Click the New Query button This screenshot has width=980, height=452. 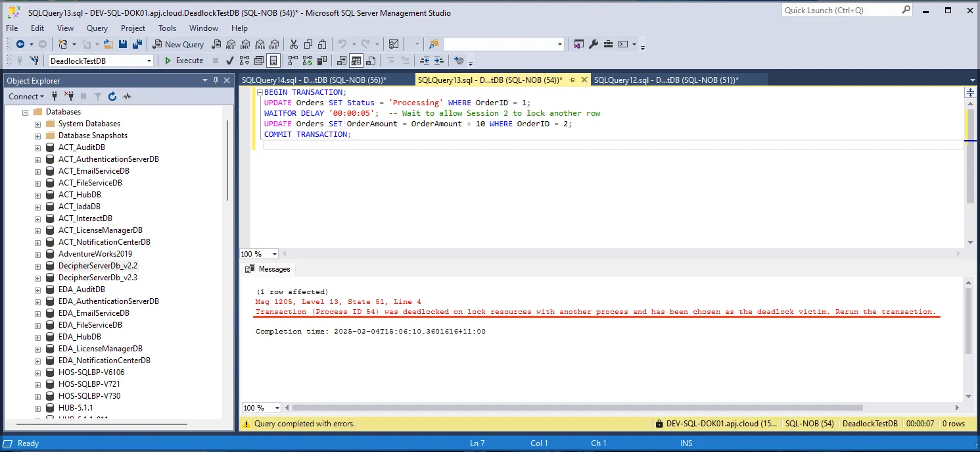click(x=178, y=44)
